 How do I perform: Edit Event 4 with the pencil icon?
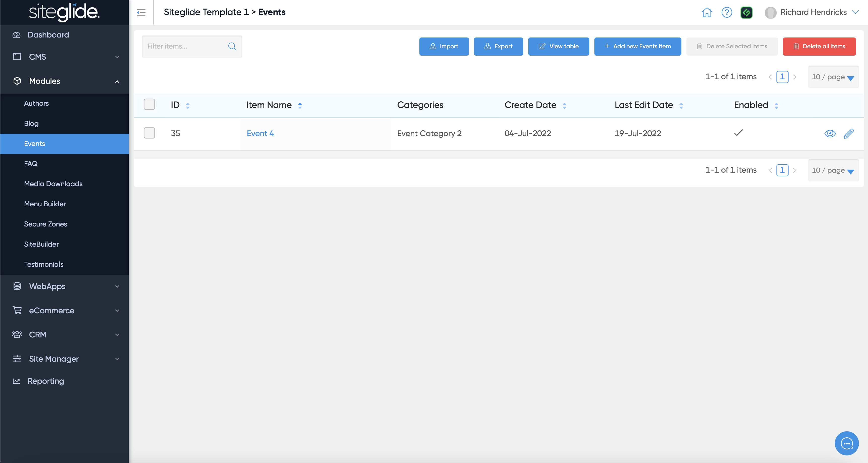(848, 134)
